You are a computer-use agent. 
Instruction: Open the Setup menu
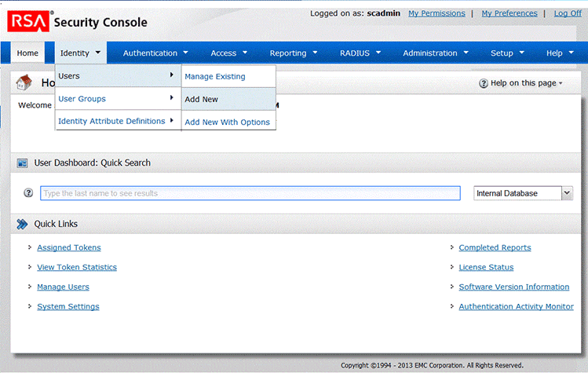[x=507, y=53]
